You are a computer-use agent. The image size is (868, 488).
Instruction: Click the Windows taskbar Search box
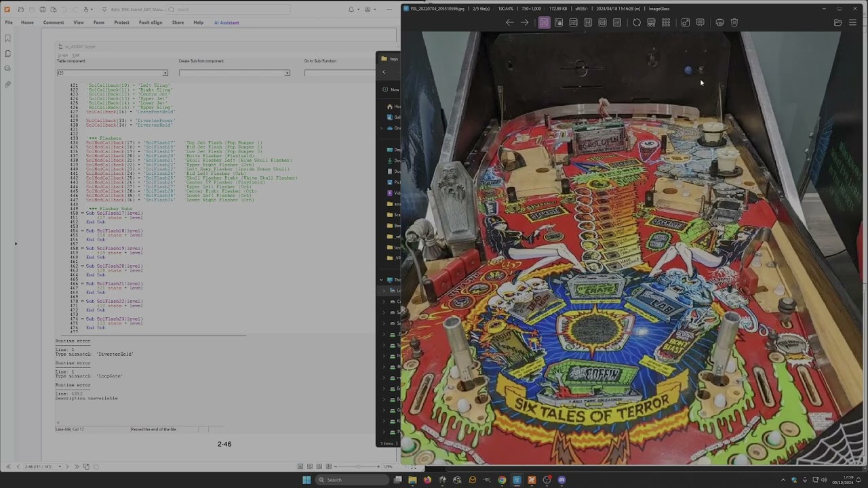point(353,480)
